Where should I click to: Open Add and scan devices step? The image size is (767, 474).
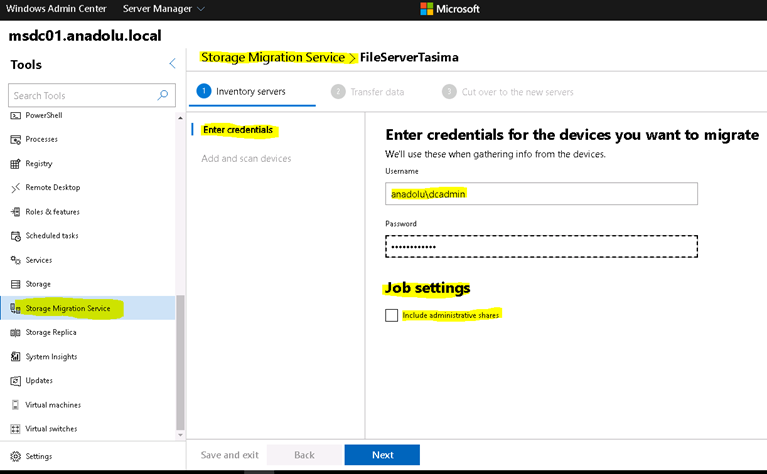point(246,158)
